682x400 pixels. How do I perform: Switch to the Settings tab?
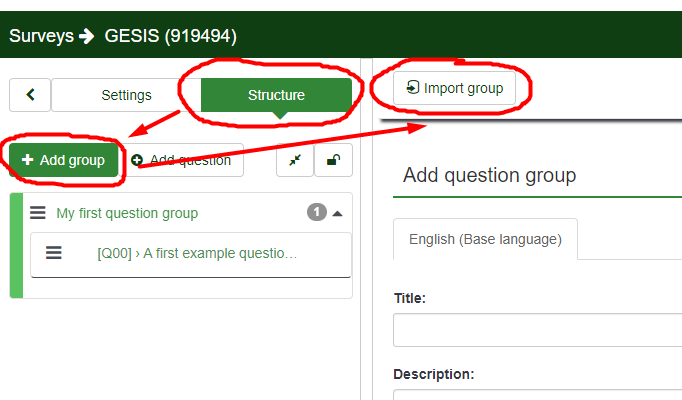126,95
